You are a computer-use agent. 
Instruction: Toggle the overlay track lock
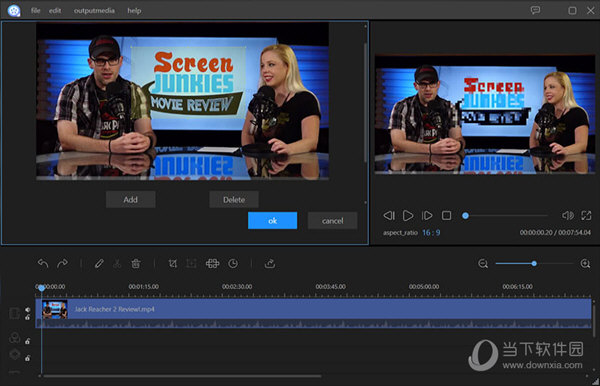(28, 358)
